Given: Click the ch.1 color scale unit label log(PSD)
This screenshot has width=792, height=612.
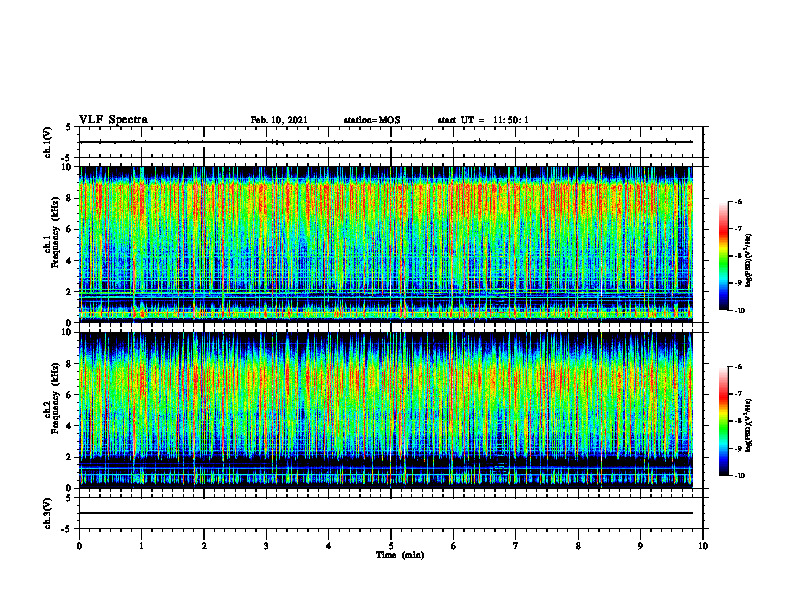Looking at the screenshot, I should pyautogui.click(x=749, y=261).
